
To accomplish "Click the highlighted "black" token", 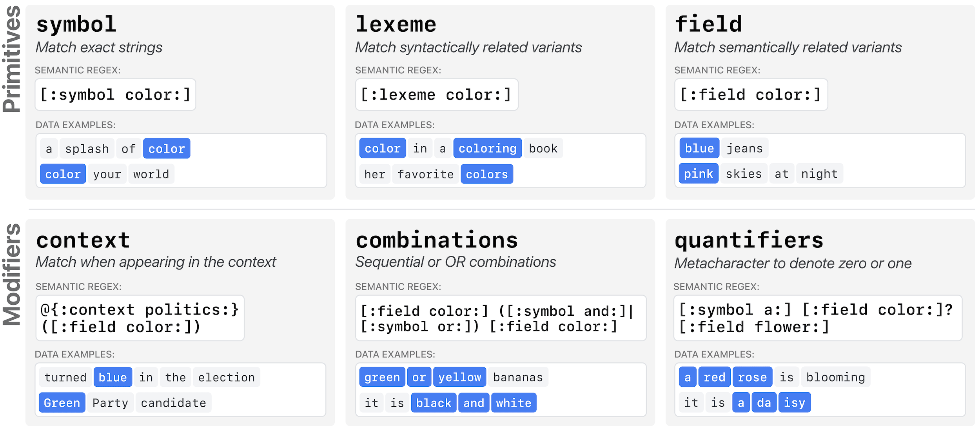I will 433,403.
